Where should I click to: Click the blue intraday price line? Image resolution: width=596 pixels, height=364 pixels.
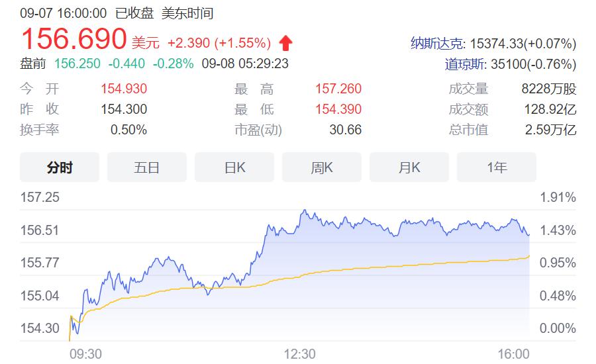point(305,213)
